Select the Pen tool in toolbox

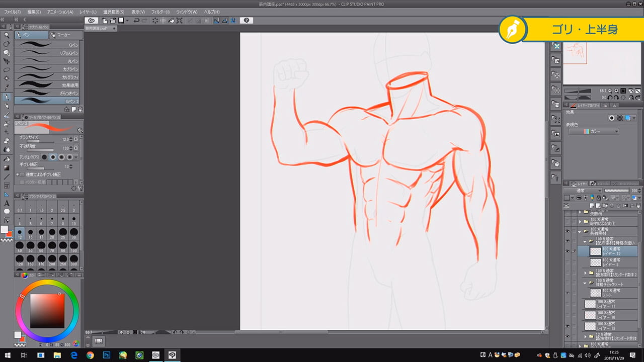tap(7, 97)
